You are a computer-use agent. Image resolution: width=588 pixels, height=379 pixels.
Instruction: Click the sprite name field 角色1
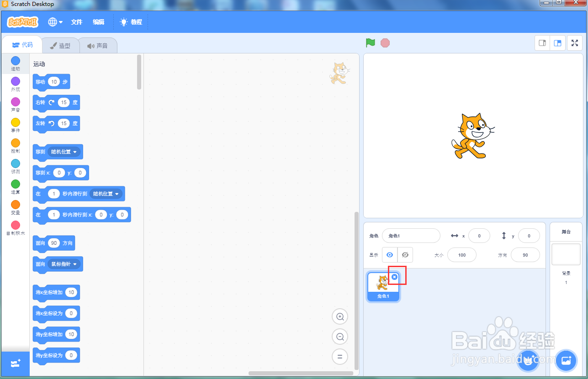pyautogui.click(x=411, y=236)
